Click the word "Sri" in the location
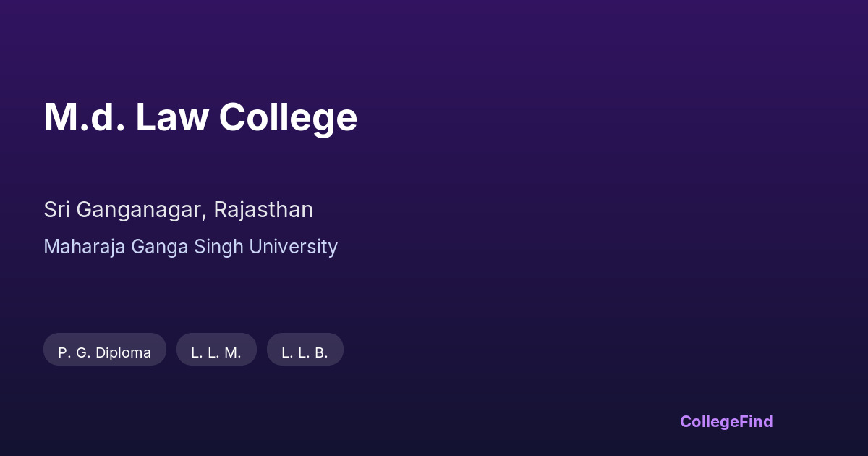Viewport: 868px width, 456px height. click(x=56, y=210)
